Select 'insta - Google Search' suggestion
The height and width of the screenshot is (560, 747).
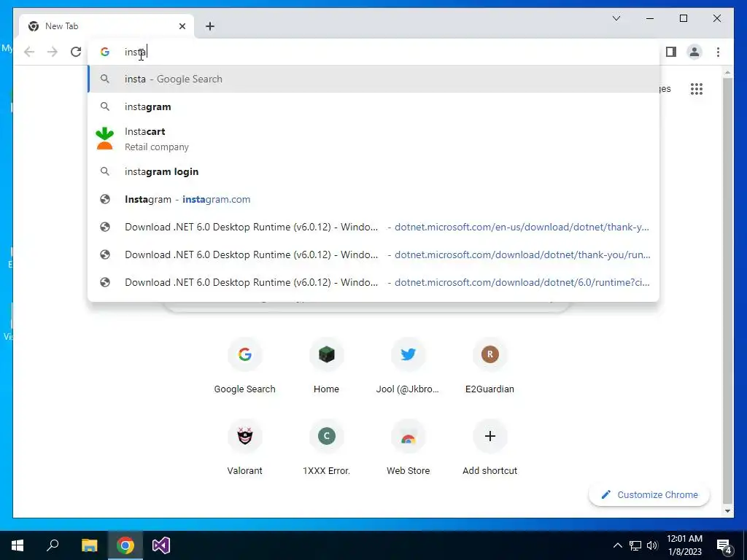373,79
